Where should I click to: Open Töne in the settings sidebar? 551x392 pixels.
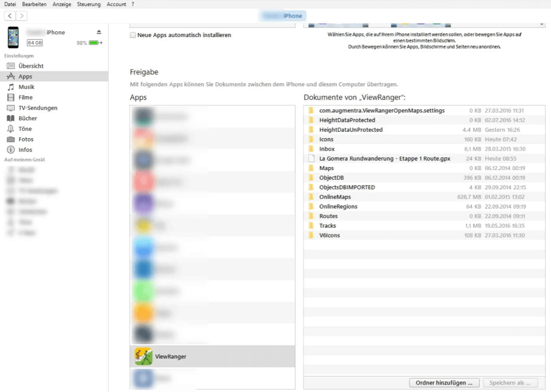click(x=25, y=129)
